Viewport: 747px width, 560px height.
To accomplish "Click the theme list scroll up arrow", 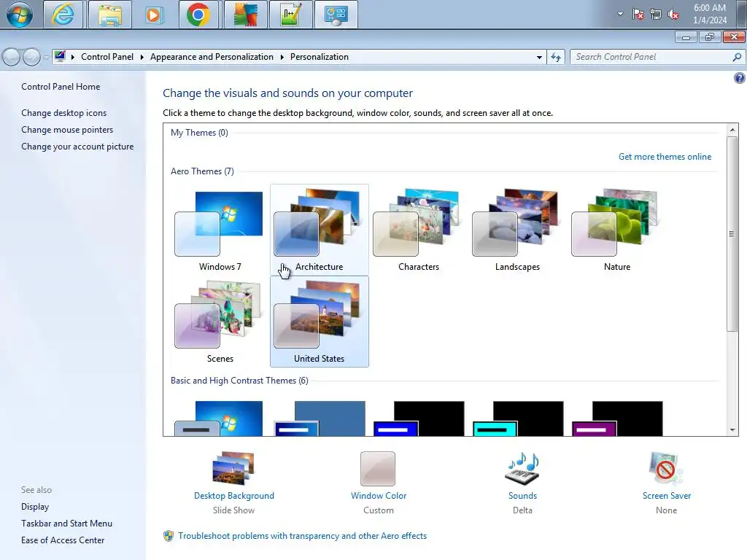I will pyautogui.click(x=732, y=130).
